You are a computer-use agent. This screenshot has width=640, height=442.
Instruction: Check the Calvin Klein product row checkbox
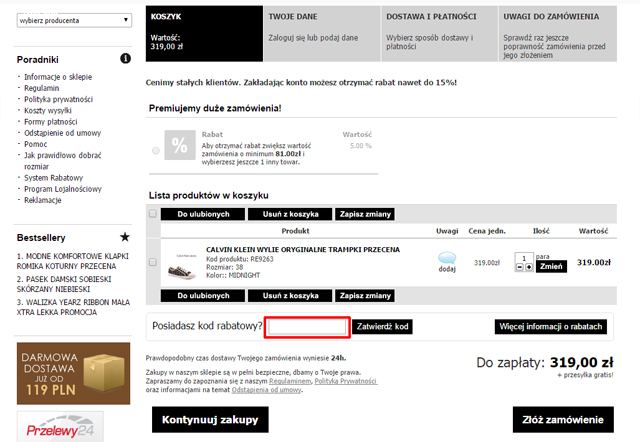152,262
